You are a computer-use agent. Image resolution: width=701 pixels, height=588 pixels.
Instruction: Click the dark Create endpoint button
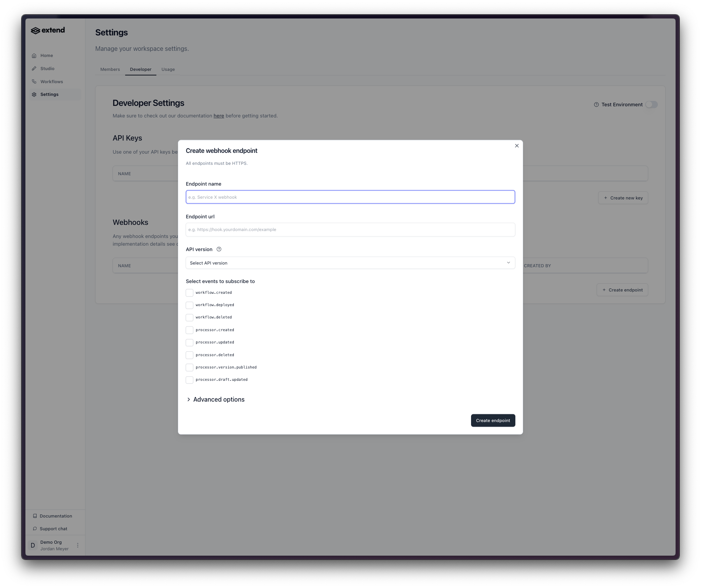pyautogui.click(x=493, y=420)
